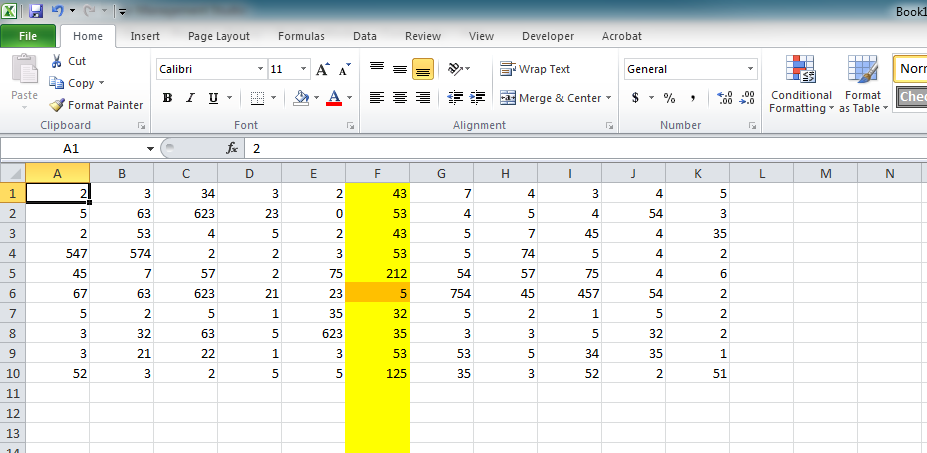Toggle Italic formatting
Image resolution: width=927 pixels, height=453 pixels.
click(x=190, y=98)
